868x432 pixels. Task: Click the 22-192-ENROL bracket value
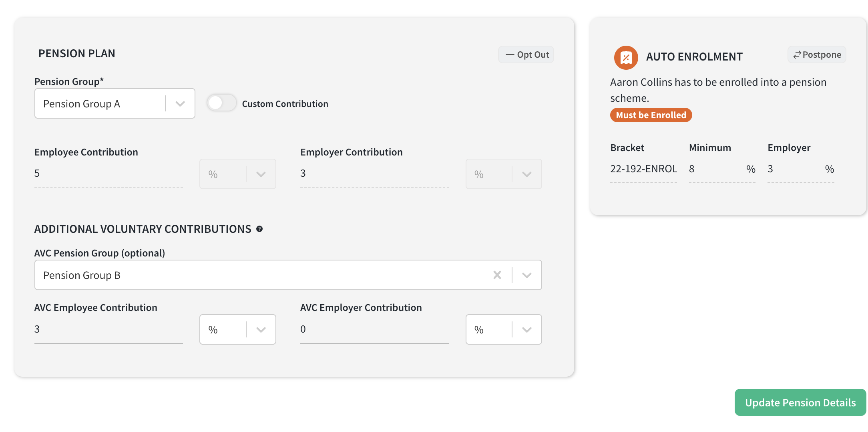[643, 169]
